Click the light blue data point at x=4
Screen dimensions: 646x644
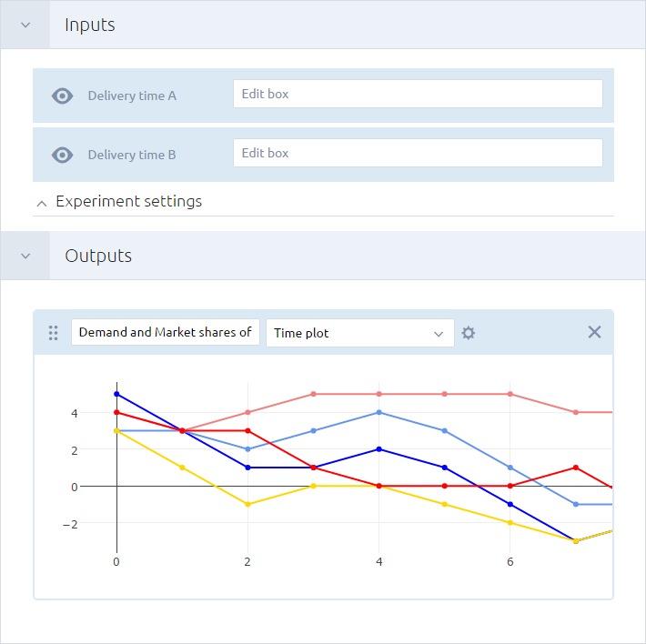click(x=379, y=412)
